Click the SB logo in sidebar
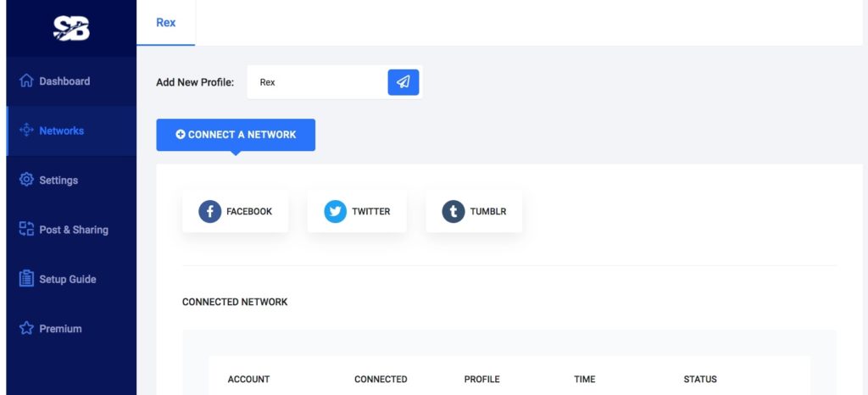The height and width of the screenshot is (395, 868). coord(71,28)
